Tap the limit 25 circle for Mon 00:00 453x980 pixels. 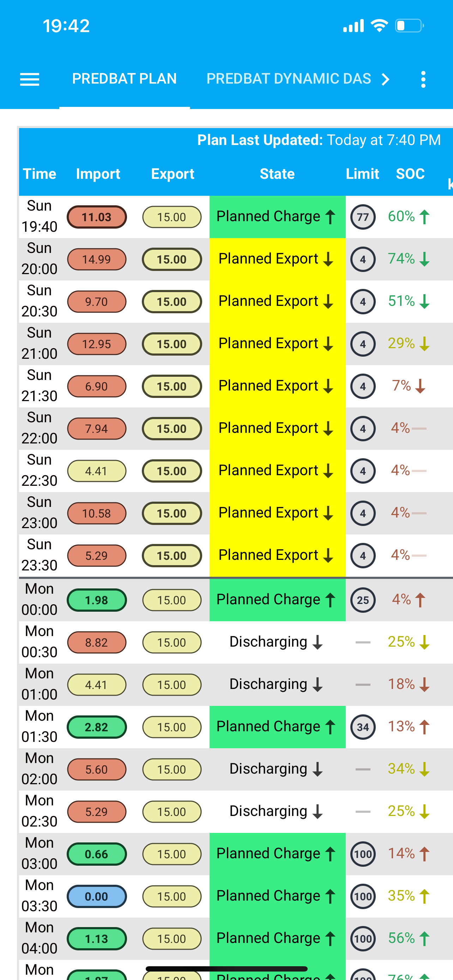(362, 600)
